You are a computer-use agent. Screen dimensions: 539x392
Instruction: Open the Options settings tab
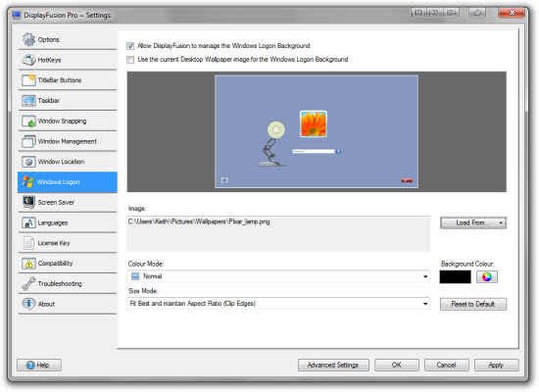68,39
